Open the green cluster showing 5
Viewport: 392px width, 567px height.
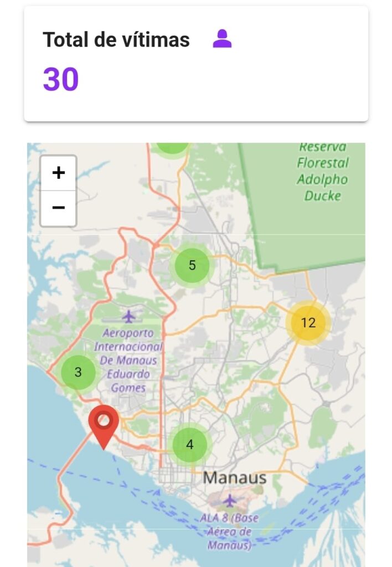coord(192,265)
